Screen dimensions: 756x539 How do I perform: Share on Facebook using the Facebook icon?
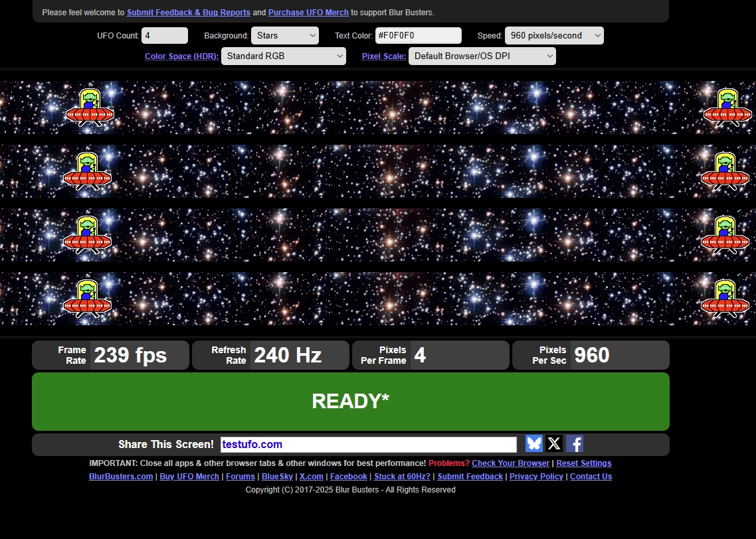pyautogui.click(x=575, y=443)
